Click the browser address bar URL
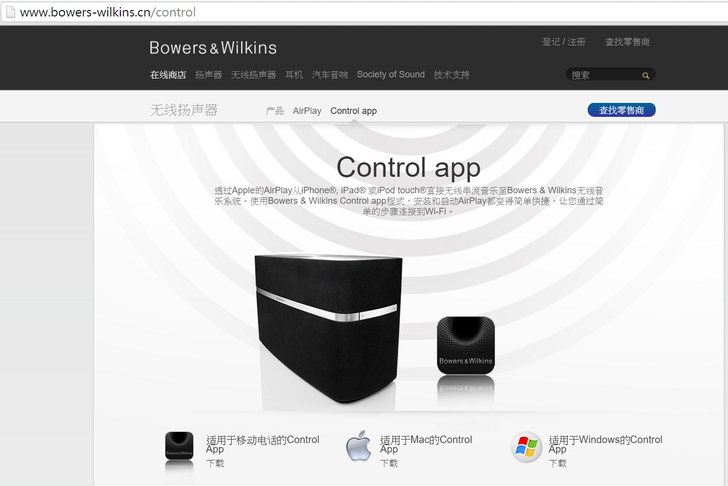Screen dimensions: 728x486 (108, 12)
